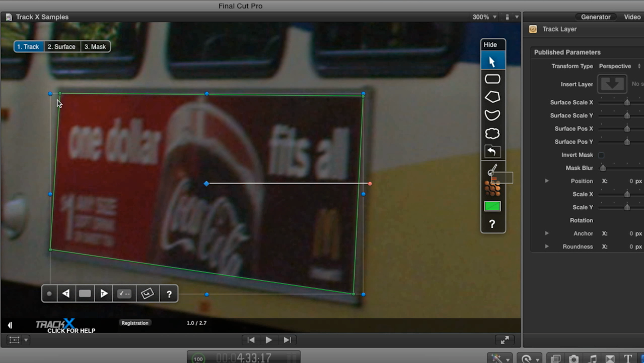
Task: Click the orange dot pattern icon
Action: pos(492,189)
